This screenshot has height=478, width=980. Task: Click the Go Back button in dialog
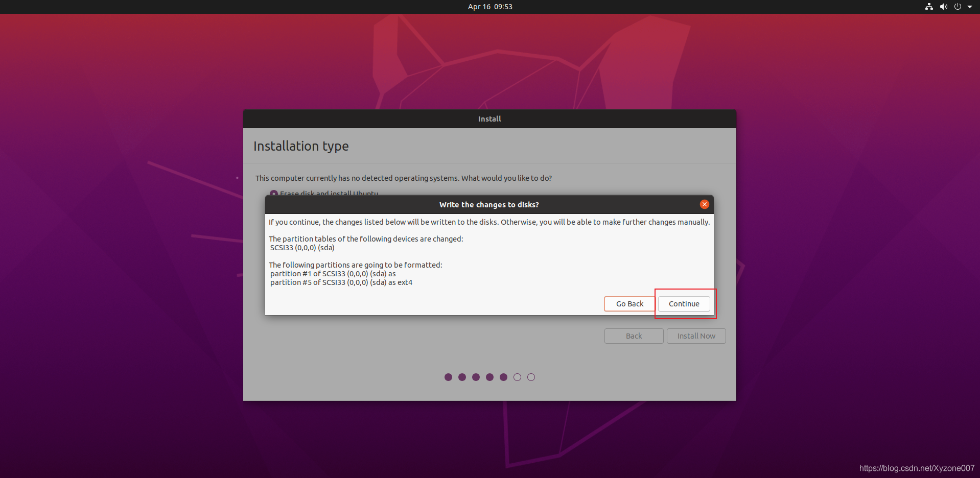[x=629, y=304]
